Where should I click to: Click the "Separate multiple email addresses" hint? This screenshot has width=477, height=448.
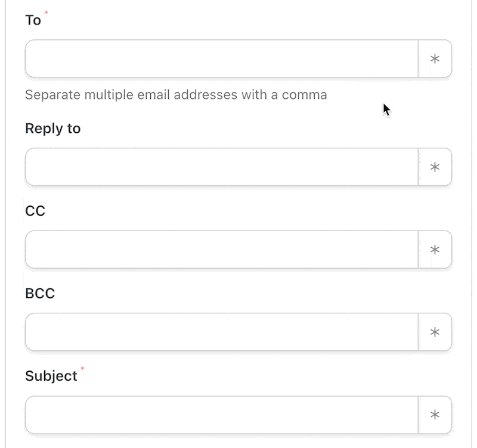tap(176, 95)
